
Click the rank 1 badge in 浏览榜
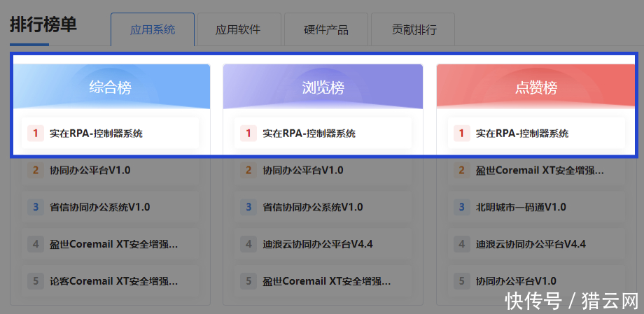[x=248, y=133]
